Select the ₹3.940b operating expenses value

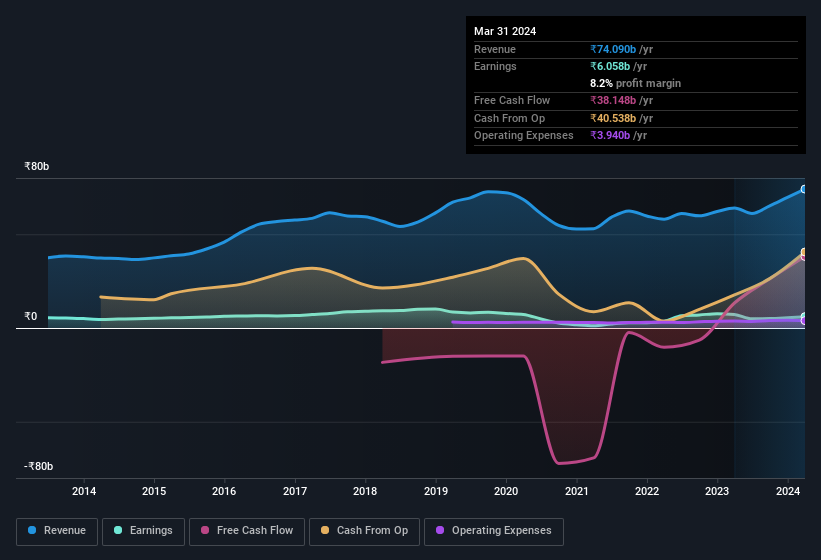pos(610,136)
